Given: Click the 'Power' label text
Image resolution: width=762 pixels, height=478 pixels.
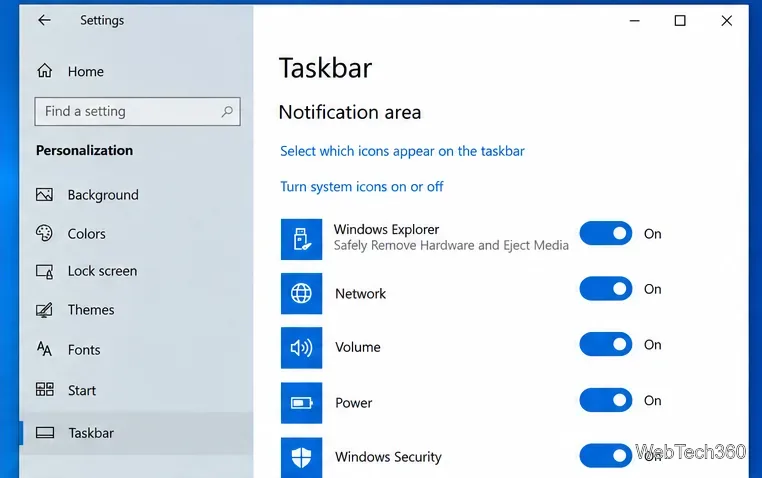Looking at the screenshot, I should pos(354,403).
